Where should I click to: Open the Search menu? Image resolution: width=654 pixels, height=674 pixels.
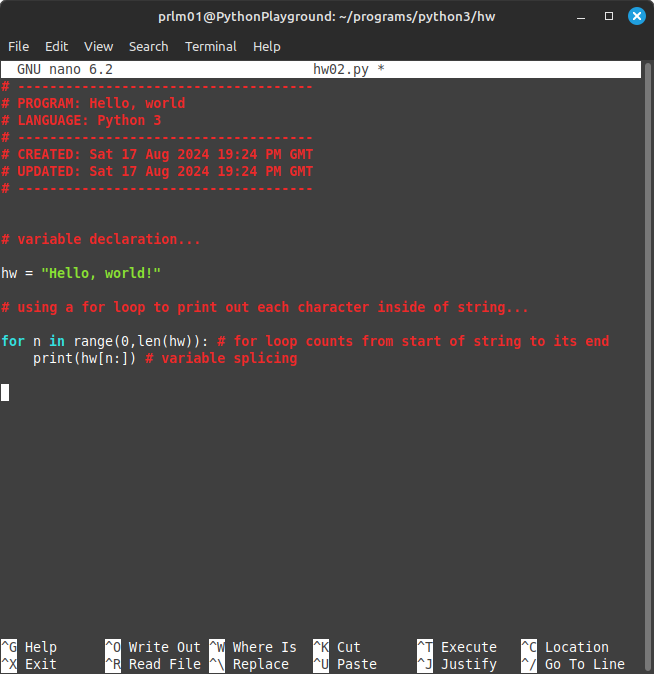click(149, 46)
